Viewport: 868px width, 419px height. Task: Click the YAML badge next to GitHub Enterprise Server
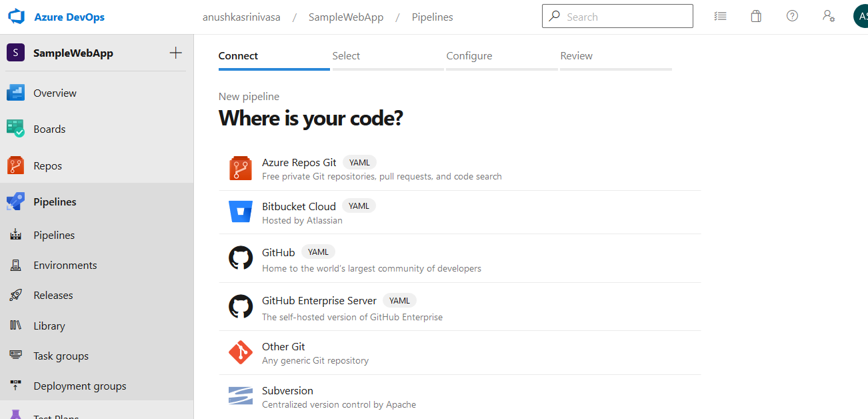click(x=400, y=300)
